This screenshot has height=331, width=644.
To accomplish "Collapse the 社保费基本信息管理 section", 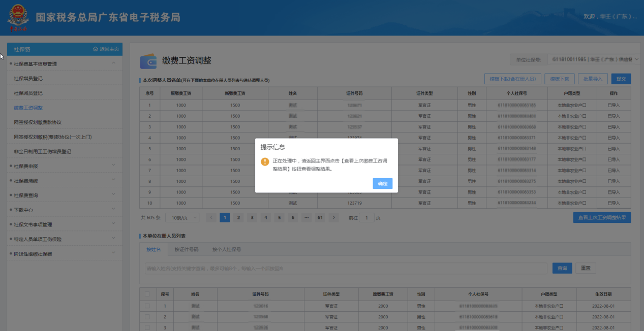I will [x=113, y=64].
